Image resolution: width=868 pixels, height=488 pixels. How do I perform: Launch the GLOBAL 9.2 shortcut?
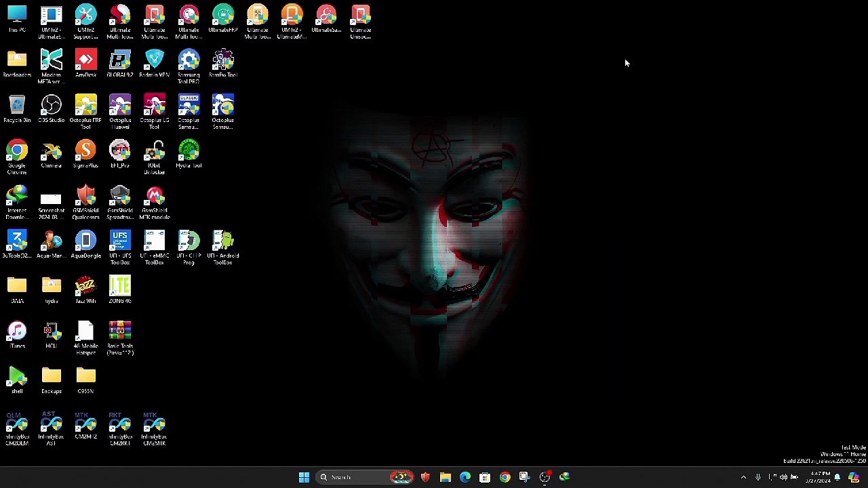(120, 64)
